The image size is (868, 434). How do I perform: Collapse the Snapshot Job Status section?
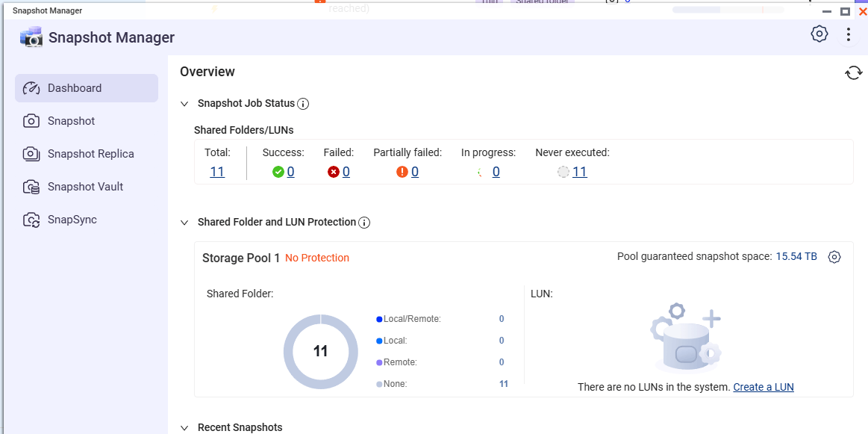point(185,104)
